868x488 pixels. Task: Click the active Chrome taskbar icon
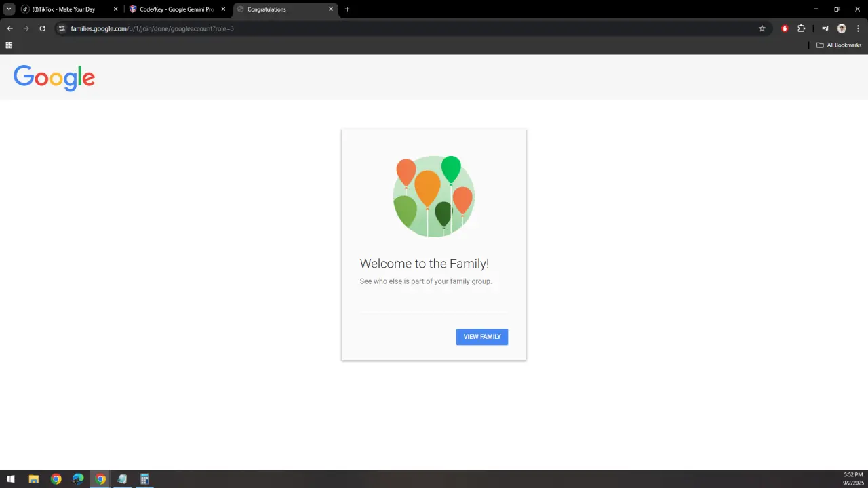[100, 479]
